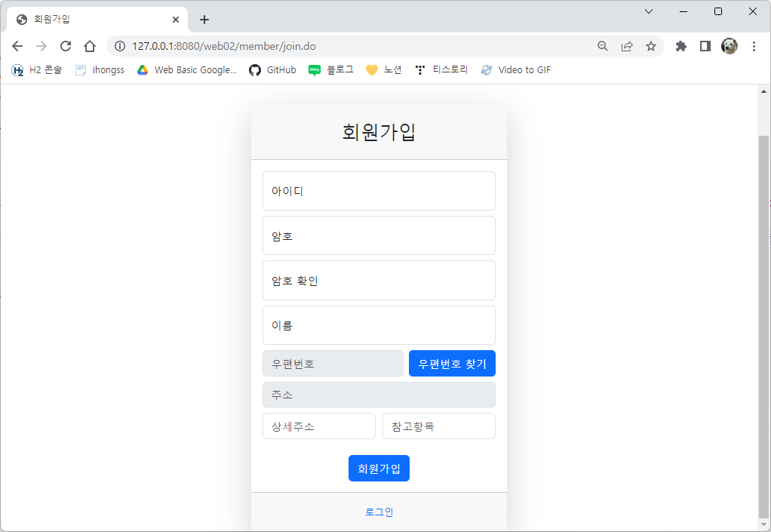Viewport: 771px width, 532px height.
Task: Open the GitHub bookmark
Action: (272, 70)
